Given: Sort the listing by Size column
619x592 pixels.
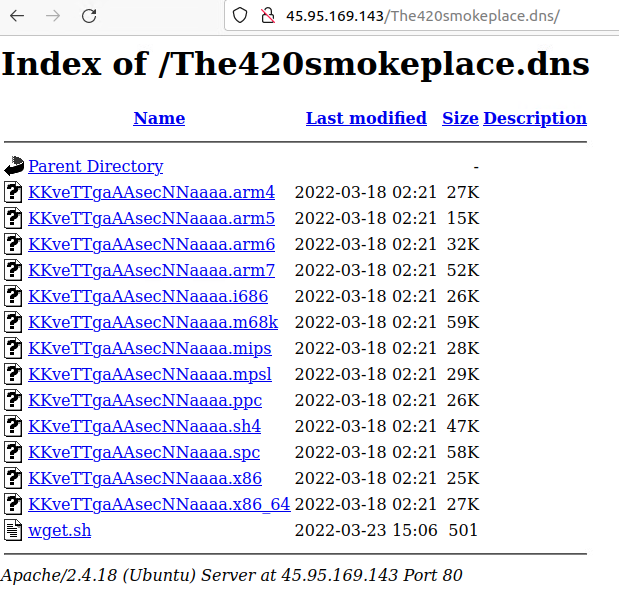Looking at the screenshot, I should point(460,118).
